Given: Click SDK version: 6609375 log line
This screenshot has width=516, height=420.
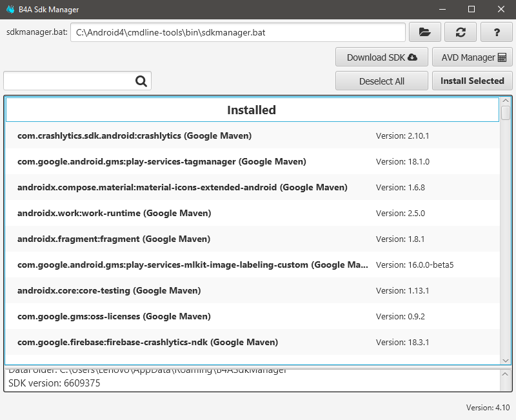Looking at the screenshot, I should (54, 383).
